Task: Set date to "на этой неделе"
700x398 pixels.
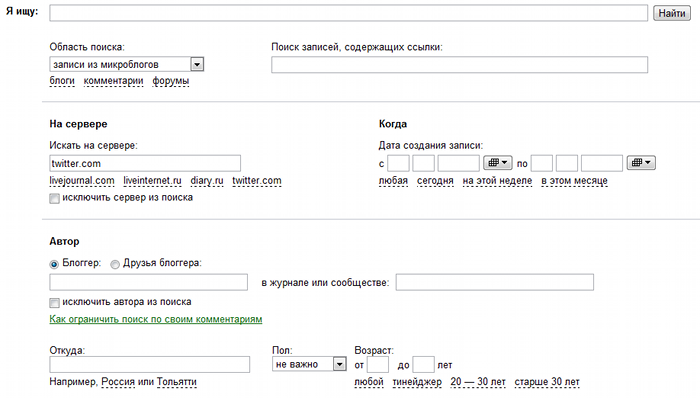Action: click(497, 181)
